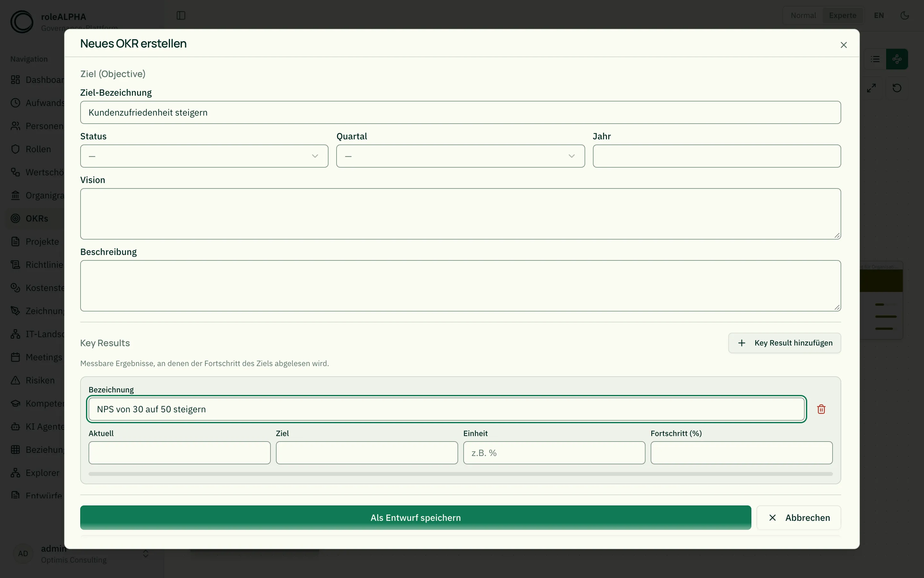Switch language to EN

point(879,15)
